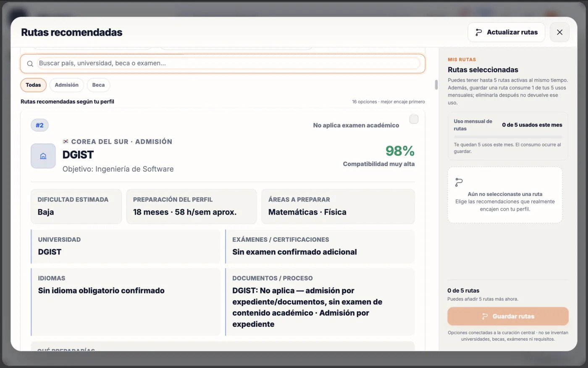Click 'Sin examen confirmado adicional' text
Image resolution: width=588 pixels, height=368 pixels.
click(x=294, y=252)
